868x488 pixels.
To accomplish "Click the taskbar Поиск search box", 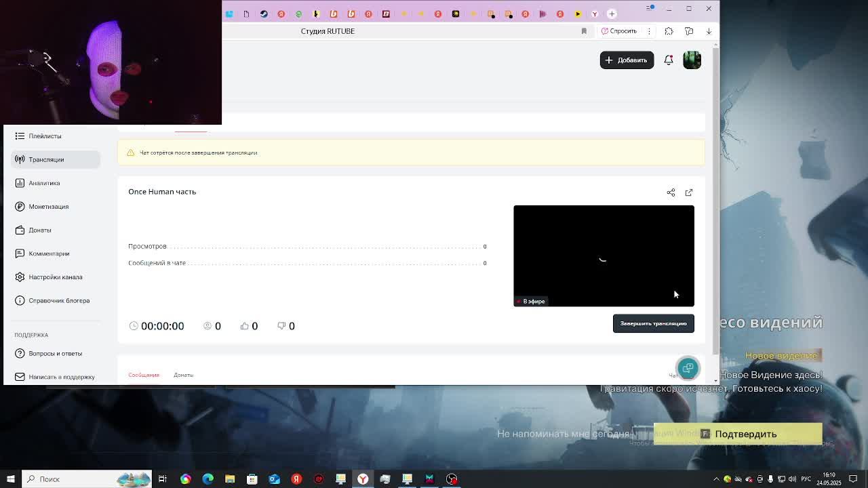I will point(87,479).
